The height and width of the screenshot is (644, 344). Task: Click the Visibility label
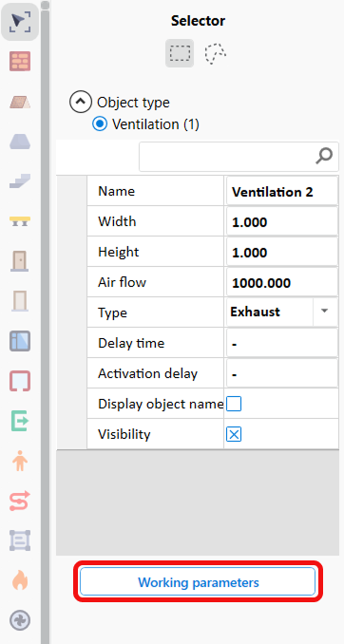coord(124,434)
